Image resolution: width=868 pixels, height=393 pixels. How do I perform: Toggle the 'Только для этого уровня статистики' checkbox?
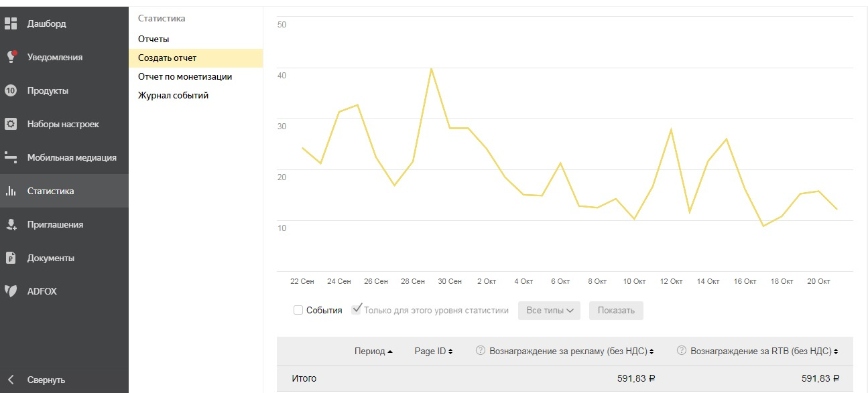(x=357, y=309)
